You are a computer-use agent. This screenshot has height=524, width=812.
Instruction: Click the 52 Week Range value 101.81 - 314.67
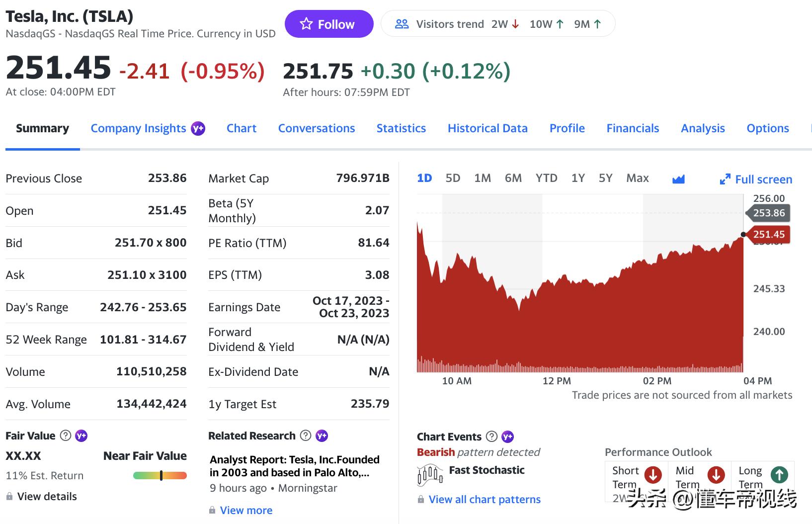coord(143,340)
